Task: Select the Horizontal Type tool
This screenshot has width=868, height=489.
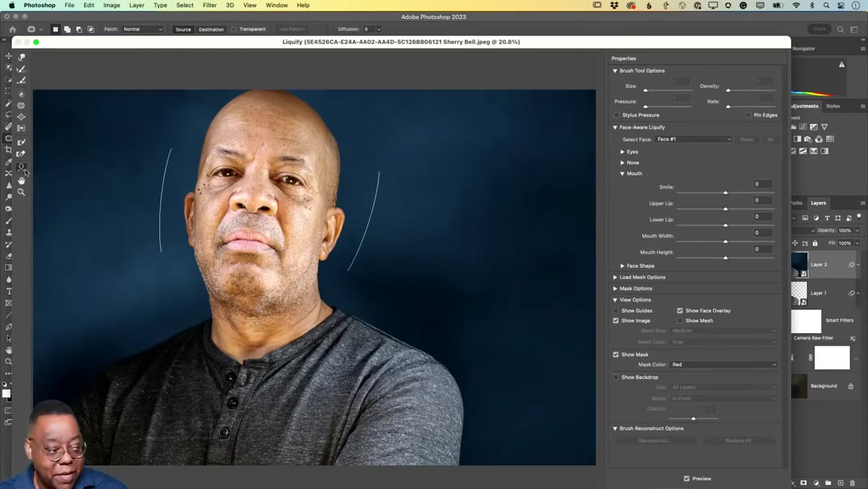Action: [9, 292]
